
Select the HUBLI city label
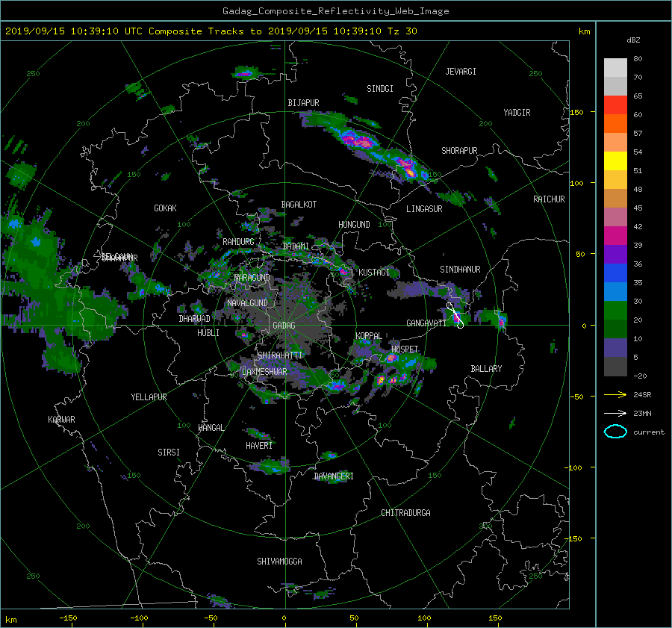208,333
